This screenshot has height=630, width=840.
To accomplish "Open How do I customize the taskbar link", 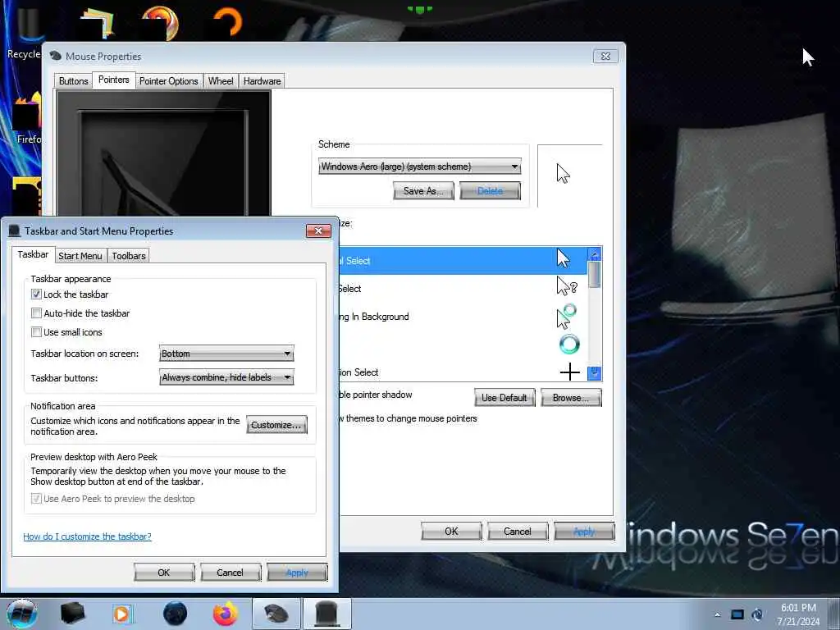I will point(87,536).
